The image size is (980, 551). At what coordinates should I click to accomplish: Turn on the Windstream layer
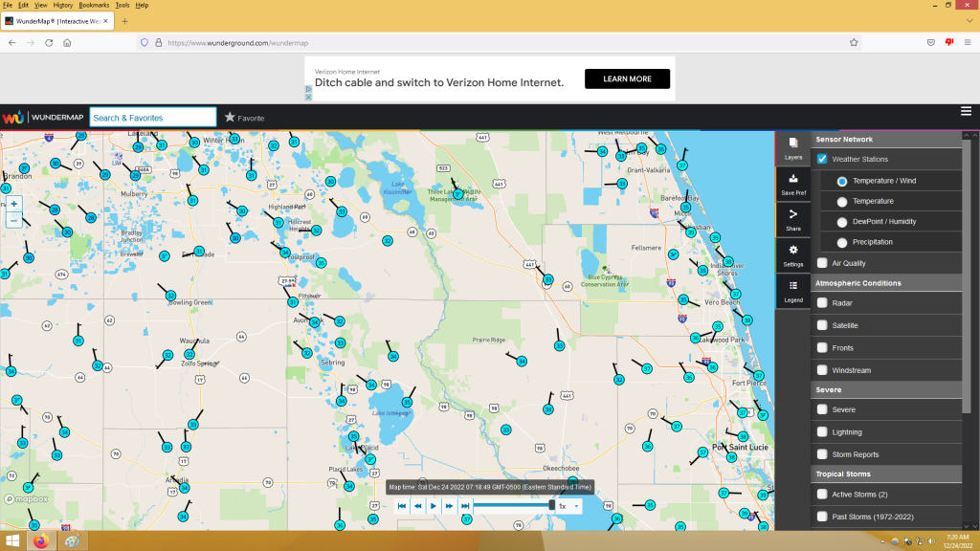pyautogui.click(x=822, y=370)
